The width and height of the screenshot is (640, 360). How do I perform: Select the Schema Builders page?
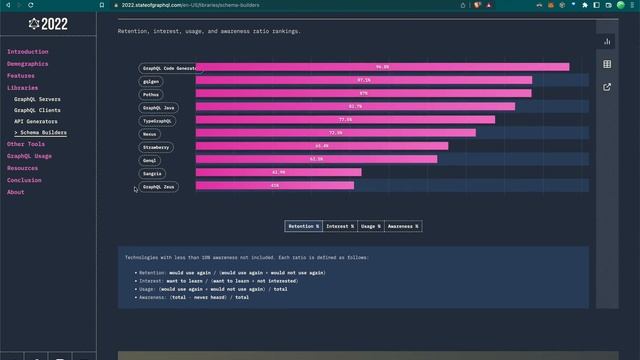[40, 133]
